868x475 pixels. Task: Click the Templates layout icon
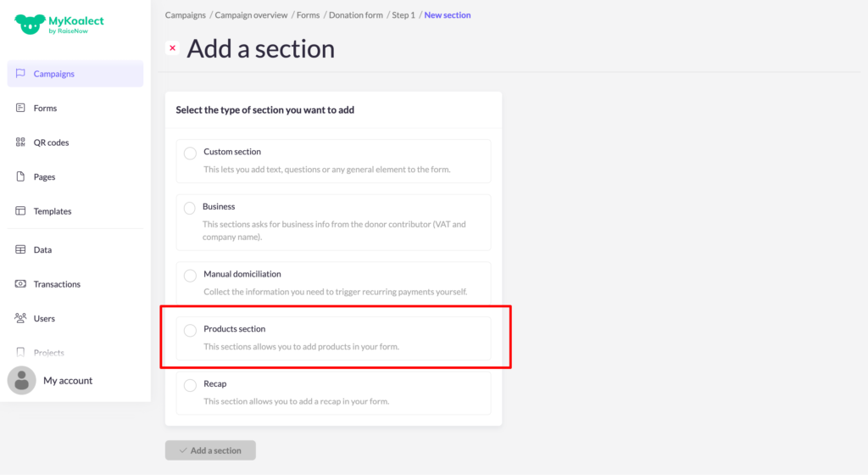(x=20, y=211)
